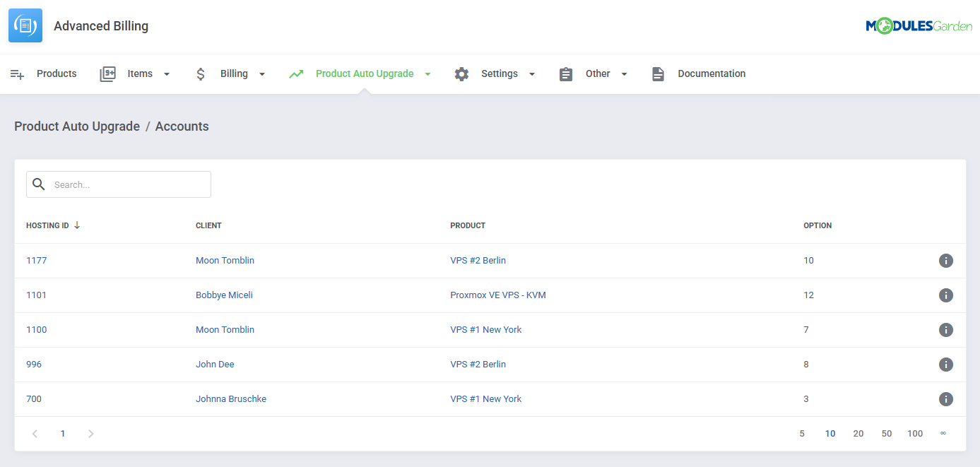Switch to the Product Auto Upgrade section
The image size is (980, 467).
[365, 73]
